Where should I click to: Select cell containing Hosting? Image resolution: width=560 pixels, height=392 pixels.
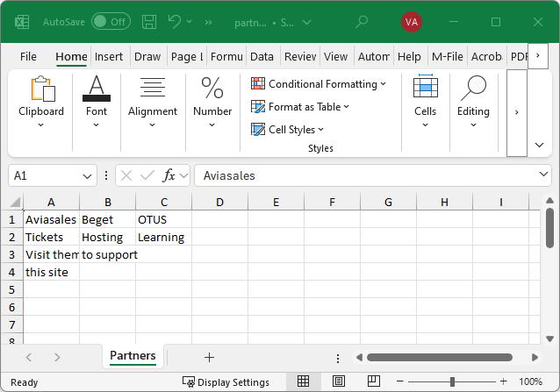coord(107,237)
